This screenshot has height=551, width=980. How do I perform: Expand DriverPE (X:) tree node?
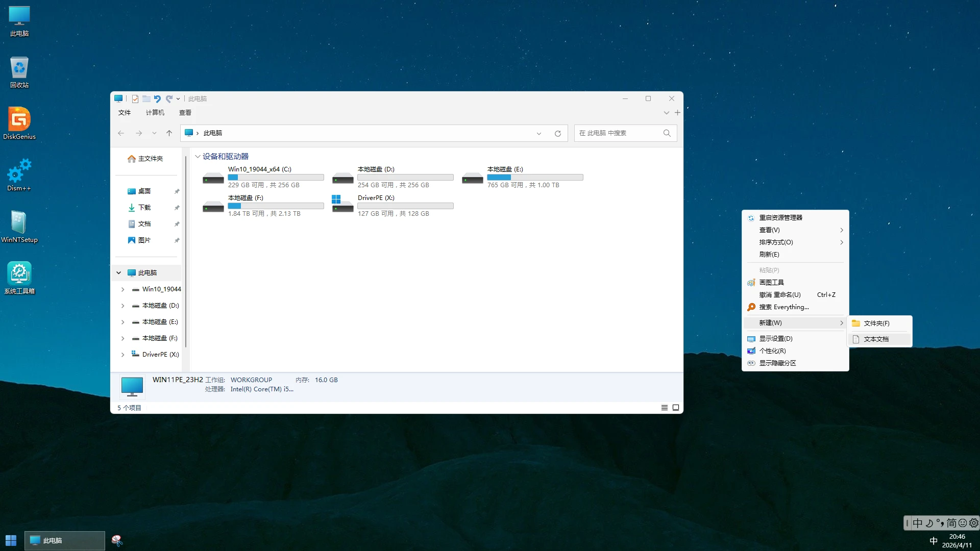click(x=122, y=355)
